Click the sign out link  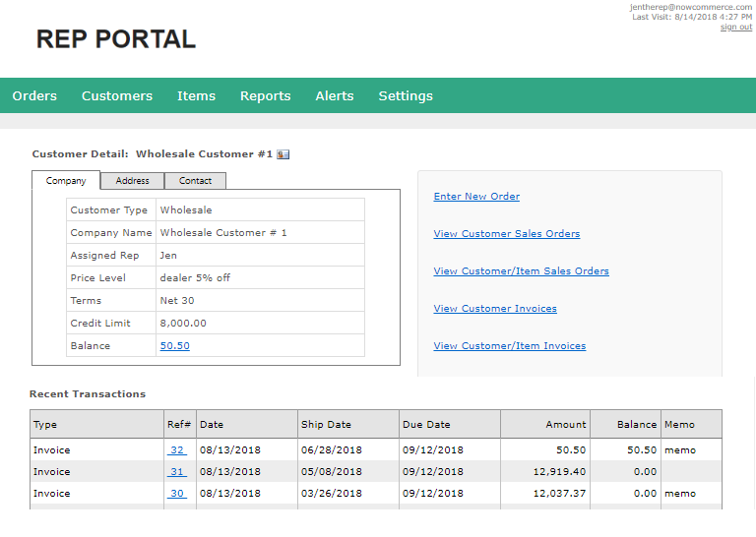[x=735, y=27]
